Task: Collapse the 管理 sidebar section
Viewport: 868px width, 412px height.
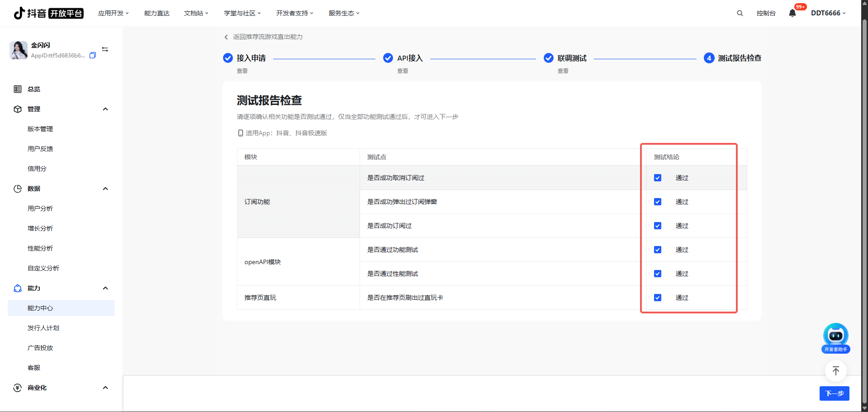Action: pyautogui.click(x=105, y=109)
